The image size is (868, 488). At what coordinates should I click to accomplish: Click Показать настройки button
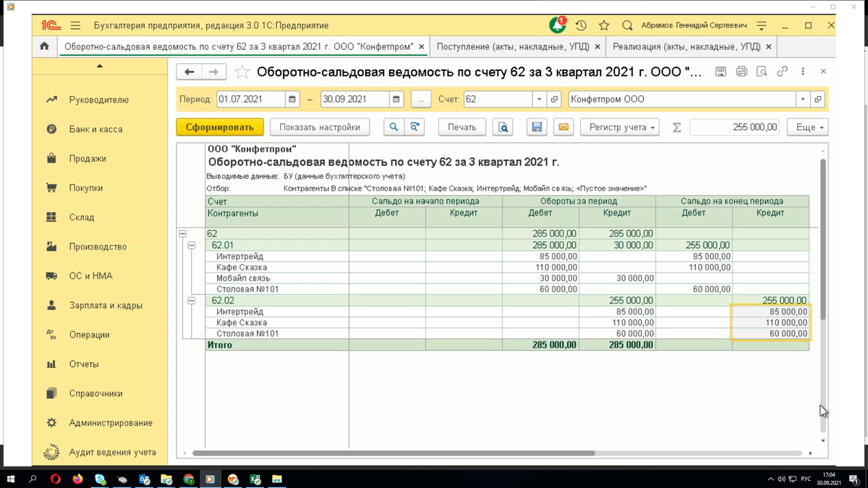tap(320, 127)
